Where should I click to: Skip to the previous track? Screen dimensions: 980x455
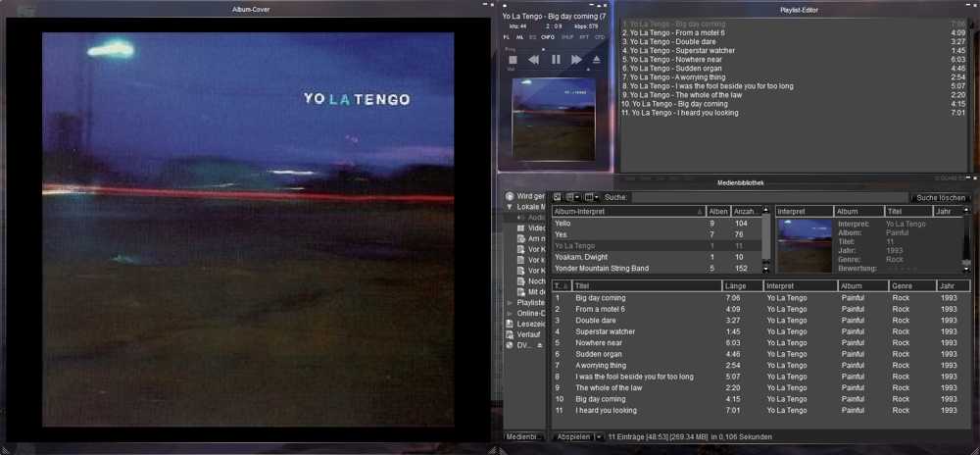pyautogui.click(x=534, y=60)
